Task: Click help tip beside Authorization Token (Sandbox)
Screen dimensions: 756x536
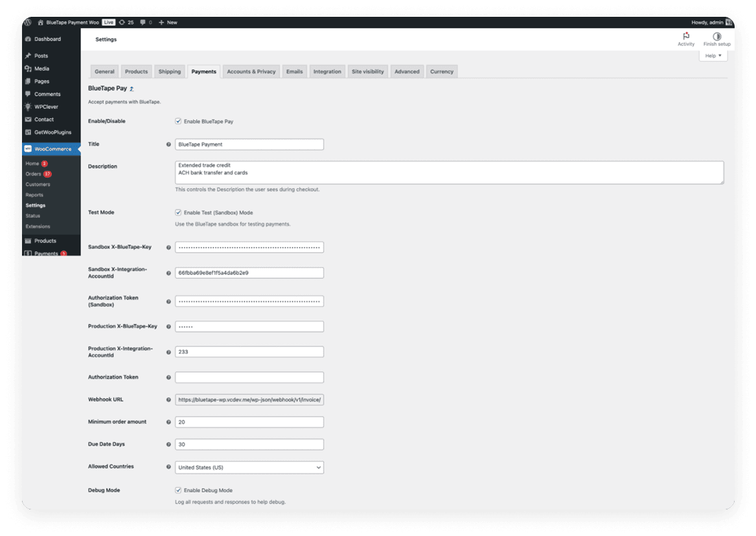Action: pyautogui.click(x=168, y=301)
